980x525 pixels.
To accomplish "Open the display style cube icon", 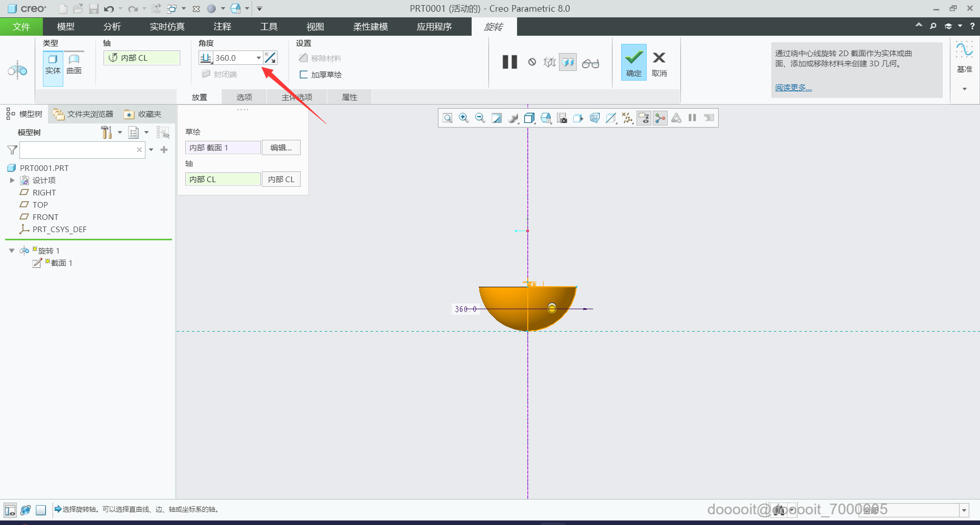I will (x=529, y=118).
